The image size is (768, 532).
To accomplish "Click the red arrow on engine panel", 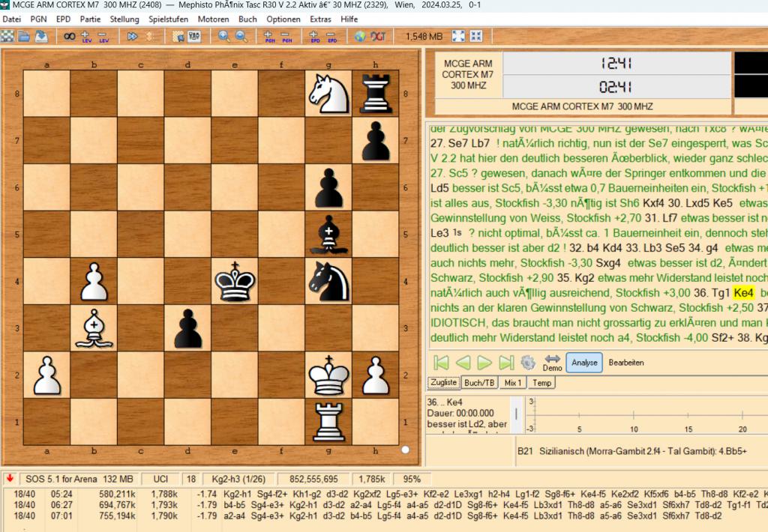I will 8,478.
